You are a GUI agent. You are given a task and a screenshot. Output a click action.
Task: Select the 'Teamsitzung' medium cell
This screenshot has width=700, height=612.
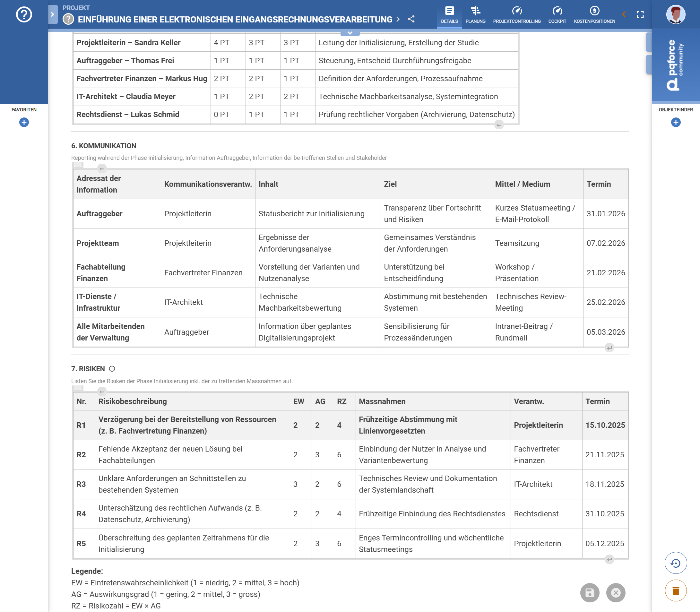[538, 244]
